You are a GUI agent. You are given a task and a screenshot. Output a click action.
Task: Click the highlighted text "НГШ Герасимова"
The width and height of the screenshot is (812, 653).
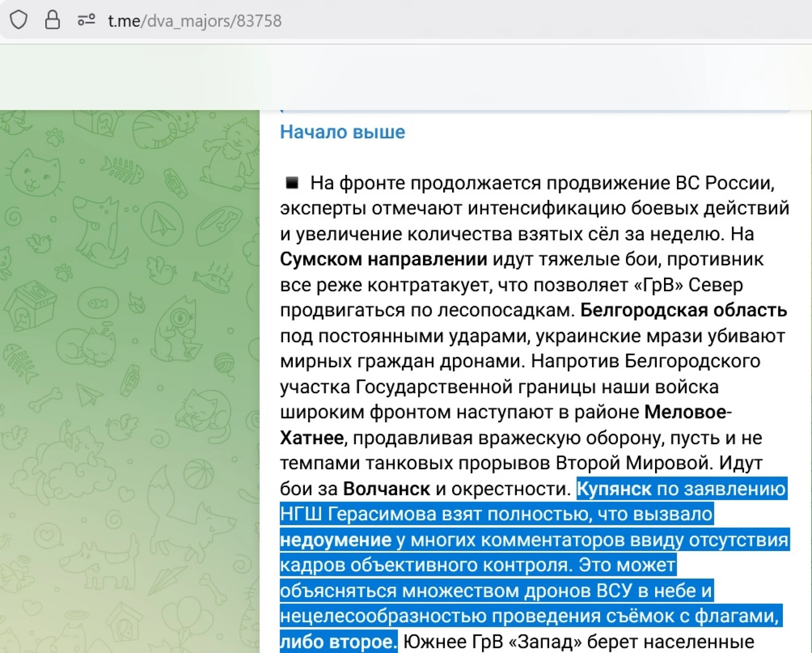tap(358, 514)
